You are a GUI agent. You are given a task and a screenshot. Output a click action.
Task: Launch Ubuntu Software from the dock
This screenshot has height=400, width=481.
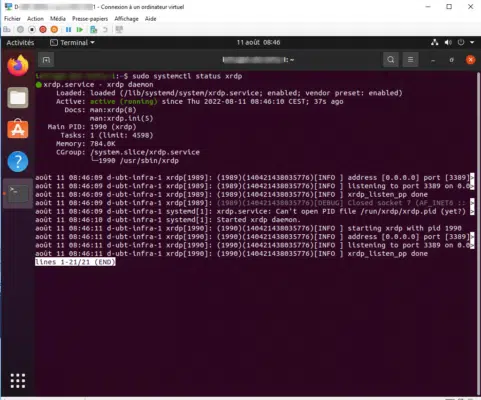click(18, 129)
